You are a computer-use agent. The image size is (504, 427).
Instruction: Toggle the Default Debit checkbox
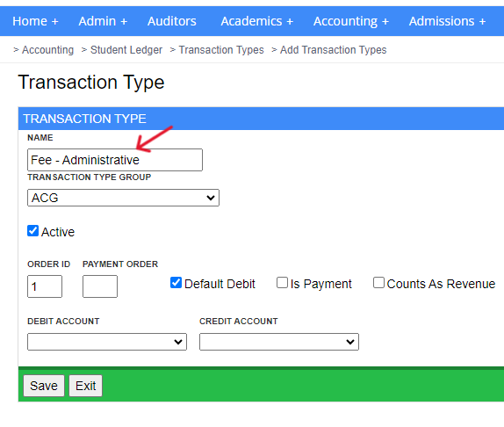pyautogui.click(x=176, y=283)
